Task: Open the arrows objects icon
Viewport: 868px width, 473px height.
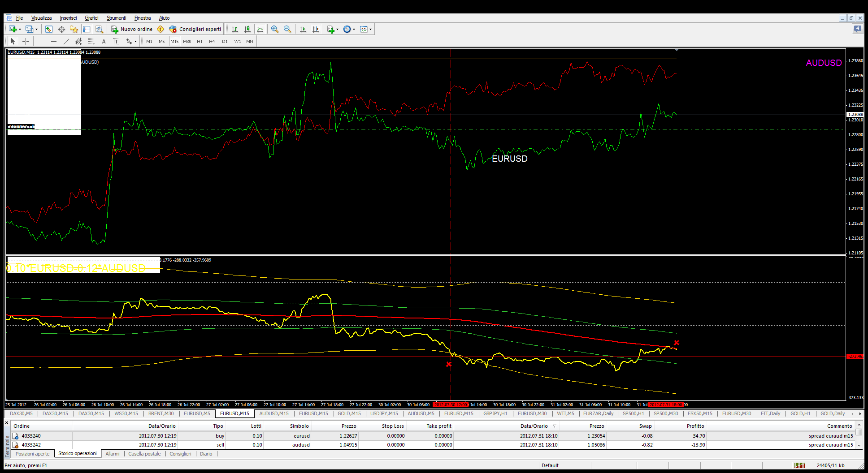Action: pos(129,41)
